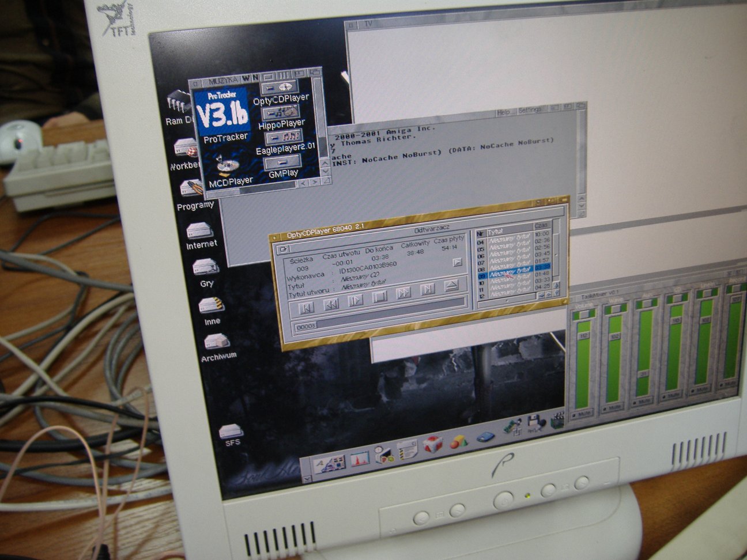This screenshot has height=560, width=747.
Task: Skip to previous track in OptyCDPlayer
Action: tap(307, 308)
